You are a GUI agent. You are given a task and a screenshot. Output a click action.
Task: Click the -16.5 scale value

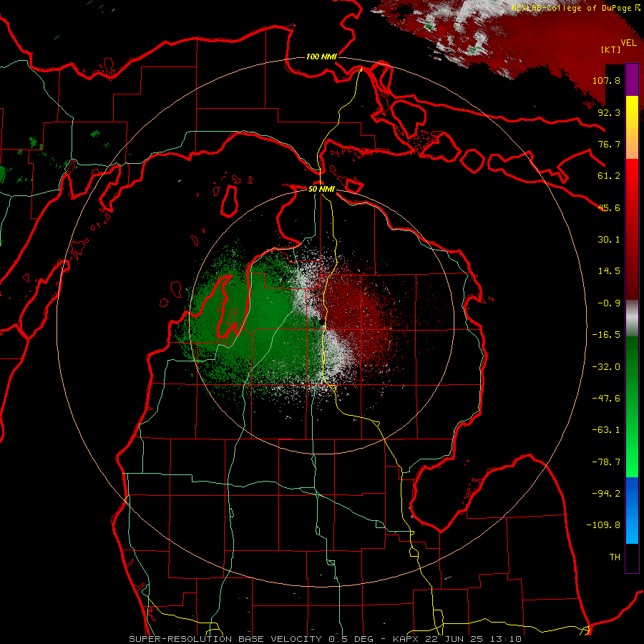tap(606, 335)
